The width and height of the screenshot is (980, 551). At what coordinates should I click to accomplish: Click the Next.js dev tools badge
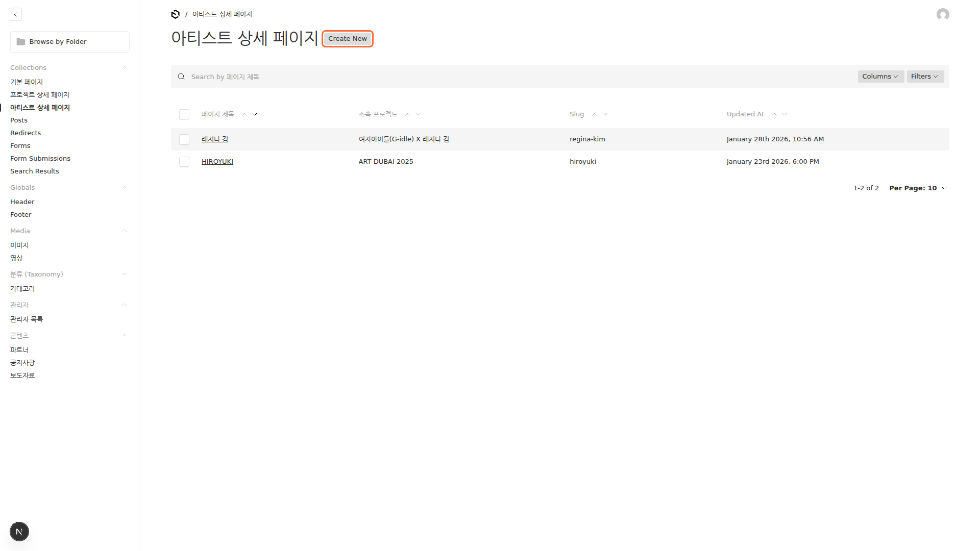(x=19, y=532)
